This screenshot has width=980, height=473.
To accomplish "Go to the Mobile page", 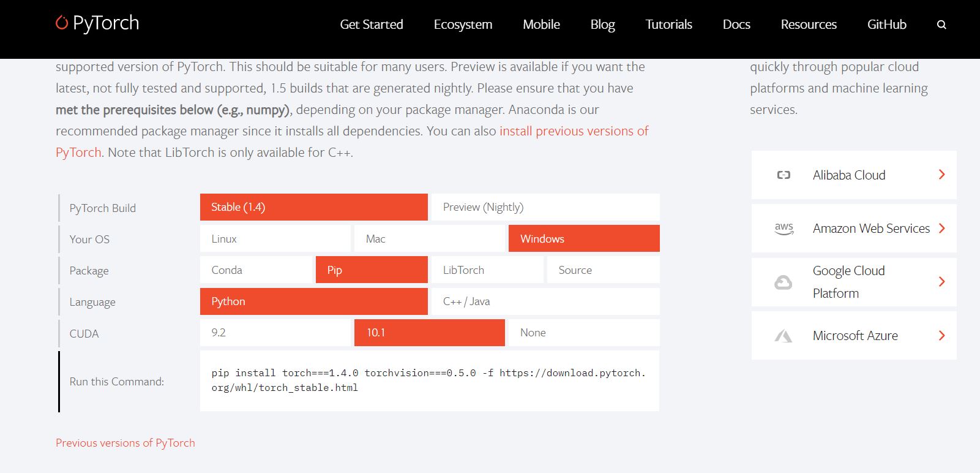I will tap(541, 25).
